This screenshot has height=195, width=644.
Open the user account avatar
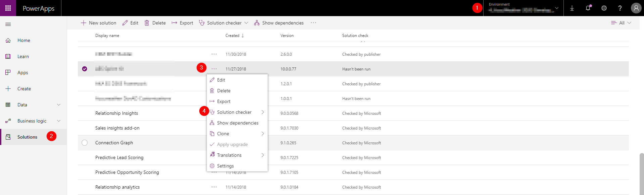(x=636, y=8)
